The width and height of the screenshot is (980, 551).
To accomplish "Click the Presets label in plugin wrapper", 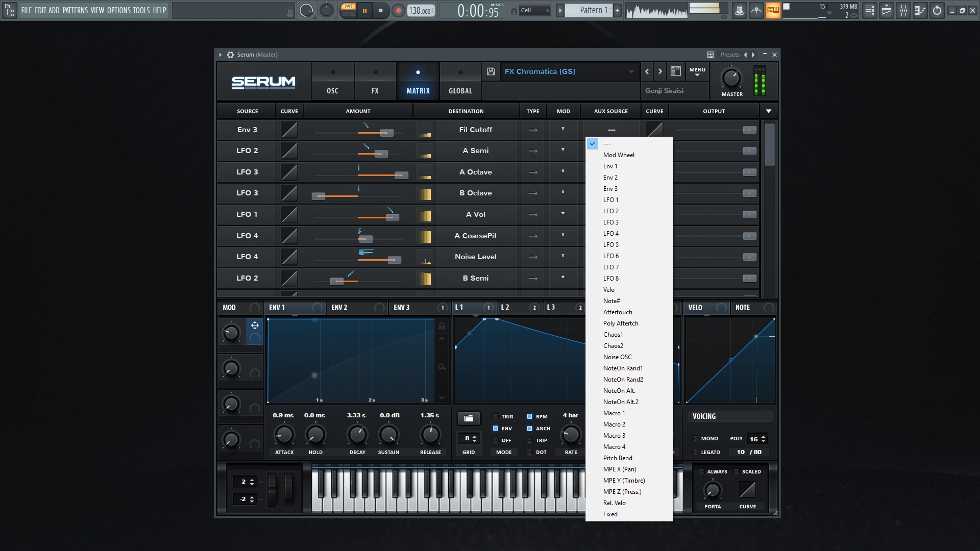I will click(x=730, y=55).
